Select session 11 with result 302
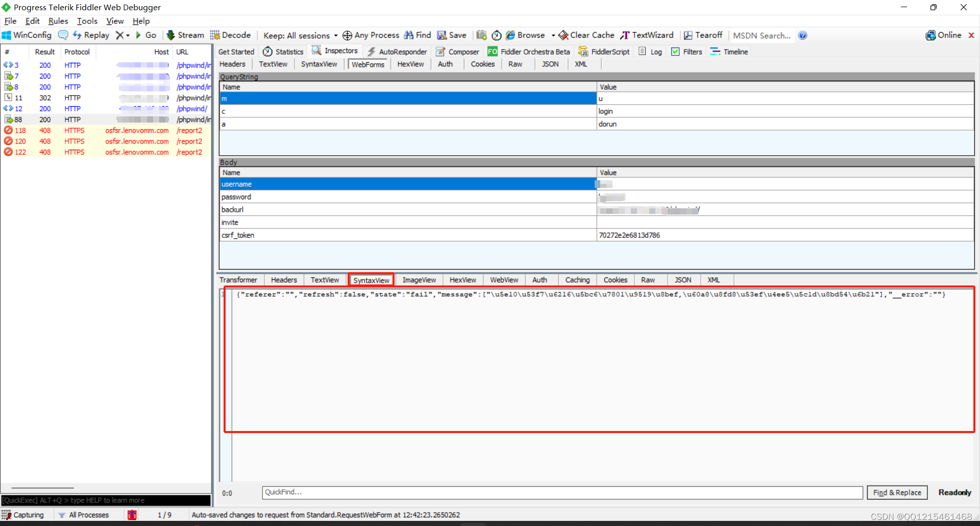 (x=106, y=98)
